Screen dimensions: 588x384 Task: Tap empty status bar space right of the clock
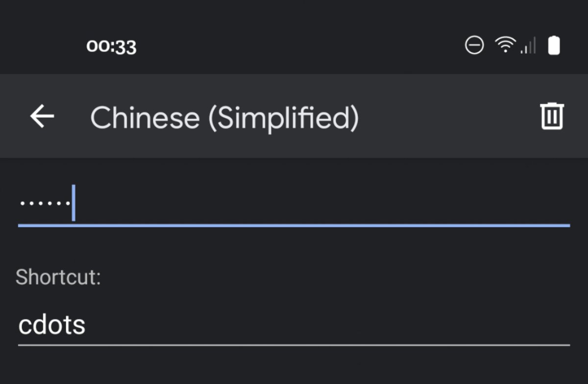click(x=294, y=46)
